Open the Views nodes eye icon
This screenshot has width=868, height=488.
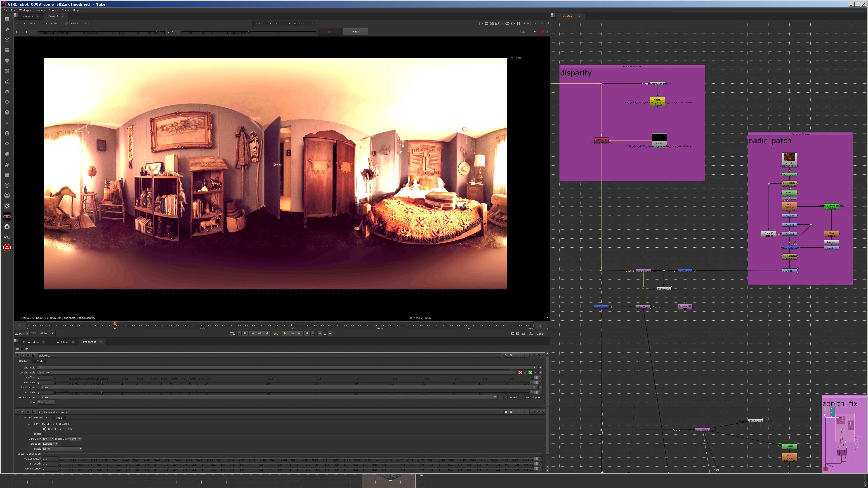(7, 144)
